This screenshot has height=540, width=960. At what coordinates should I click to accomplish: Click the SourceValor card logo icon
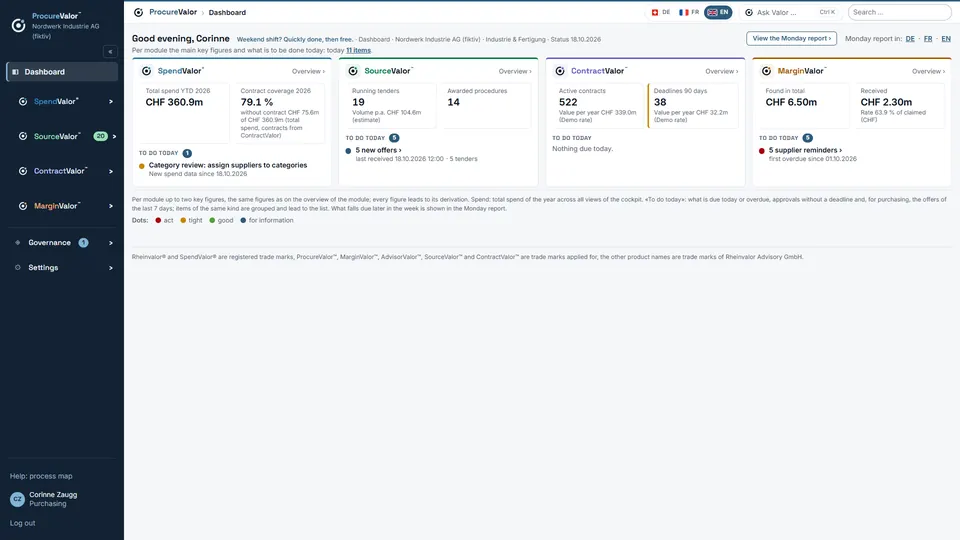point(353,71)
